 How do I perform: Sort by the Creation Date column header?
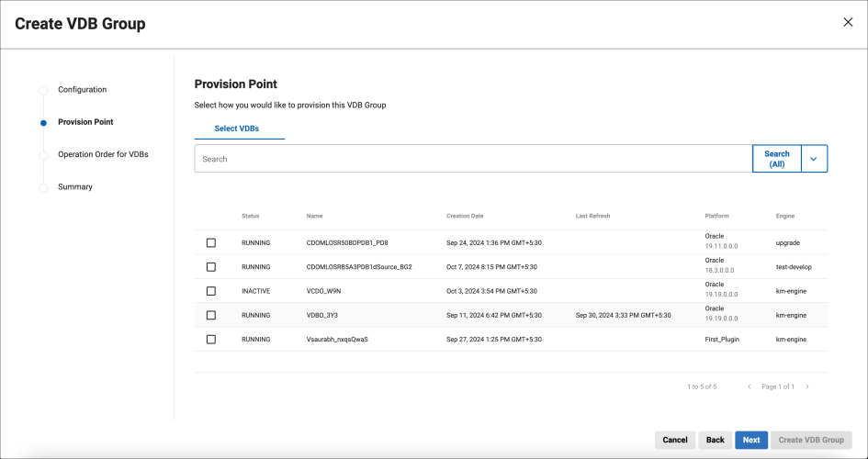pyautogui.click(x=465, y=216)
